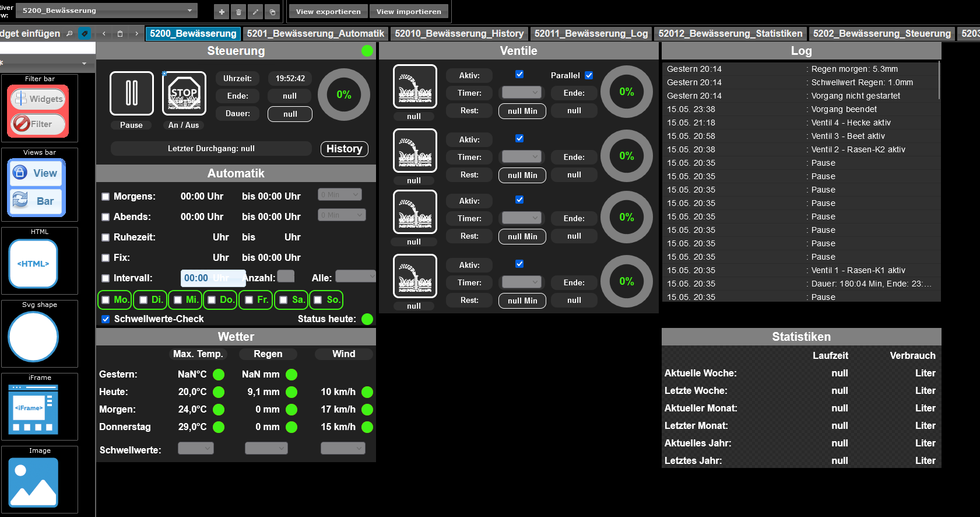980x517 pixels.
Task: Click first valve Rest null Min button
Action: coord(522,111)
